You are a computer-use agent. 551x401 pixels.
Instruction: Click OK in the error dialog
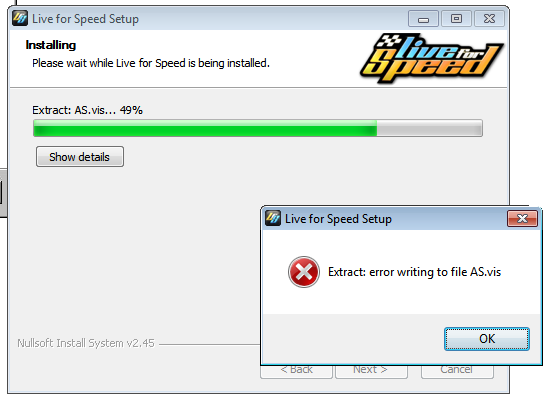click(x=487, y=339)
